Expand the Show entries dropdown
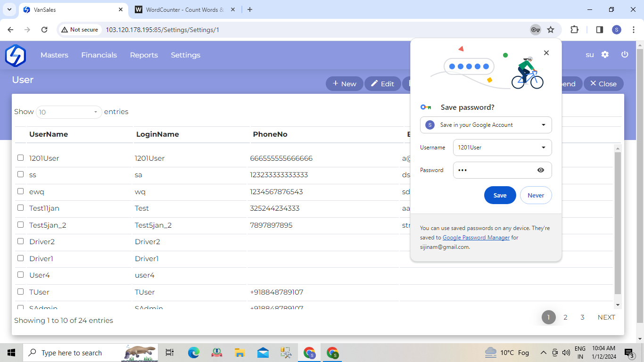Screen dimensions: 644x362 [69, 112]
